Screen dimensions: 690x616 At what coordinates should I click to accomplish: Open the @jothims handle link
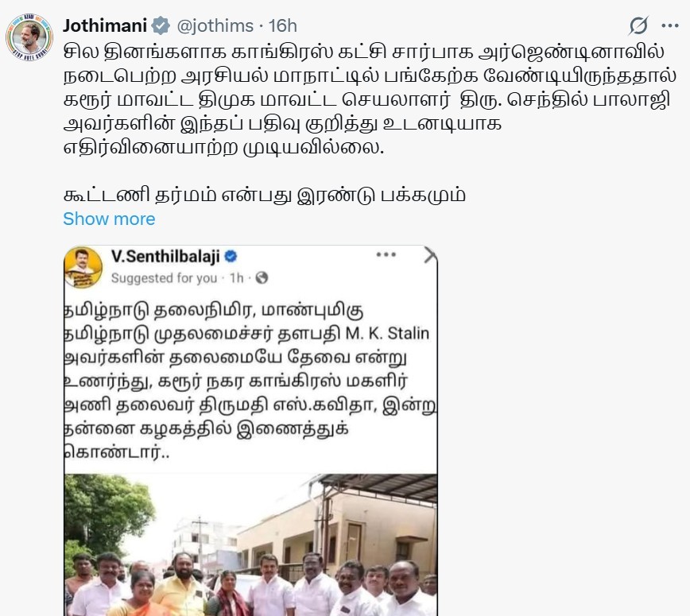215,26
